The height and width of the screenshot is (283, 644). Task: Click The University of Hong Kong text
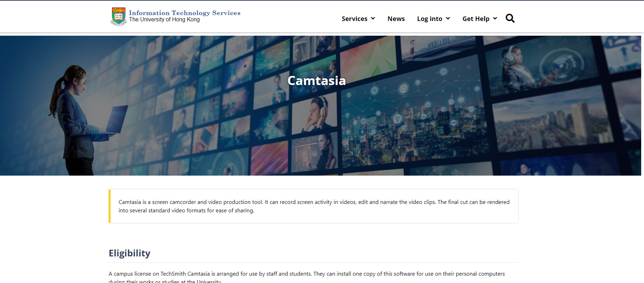click(164, 20)
